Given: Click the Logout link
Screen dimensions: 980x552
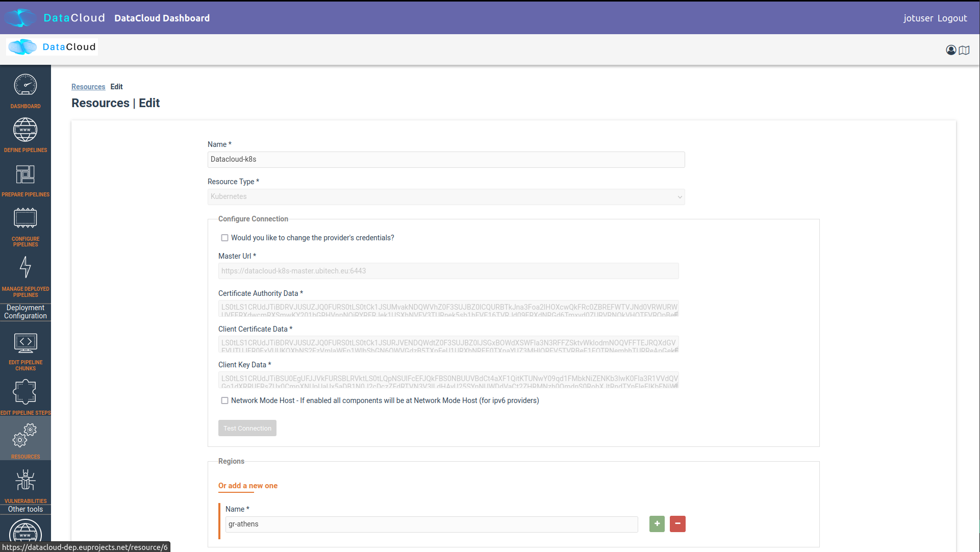Looking at the screenshot, I should tap(952, 18).
